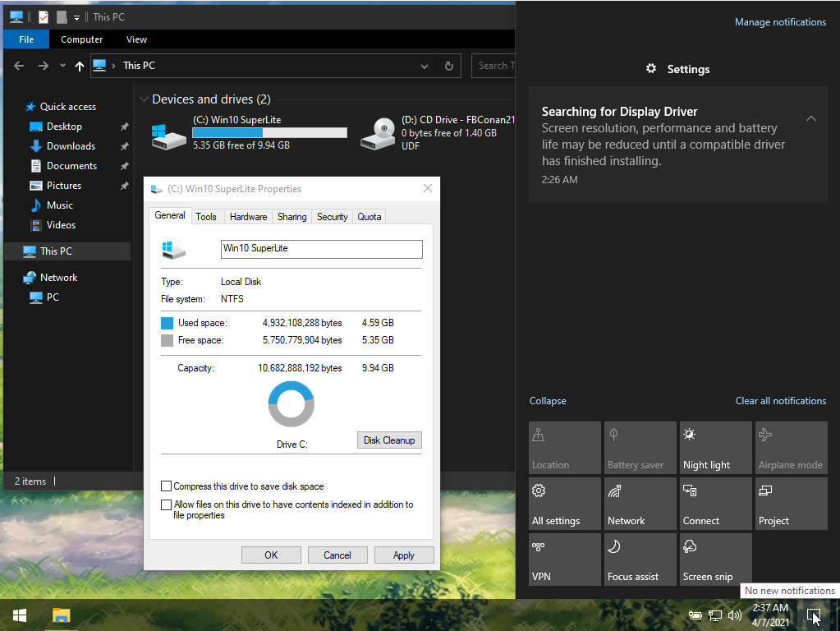
Task: Check Allow files to have contents indexed
Action: (x=166, y=504)
